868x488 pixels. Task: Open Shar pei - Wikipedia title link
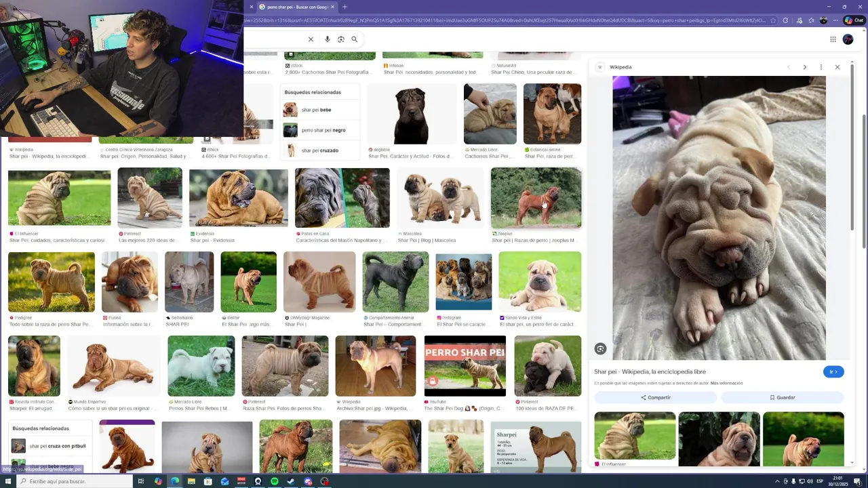[650, 371]
